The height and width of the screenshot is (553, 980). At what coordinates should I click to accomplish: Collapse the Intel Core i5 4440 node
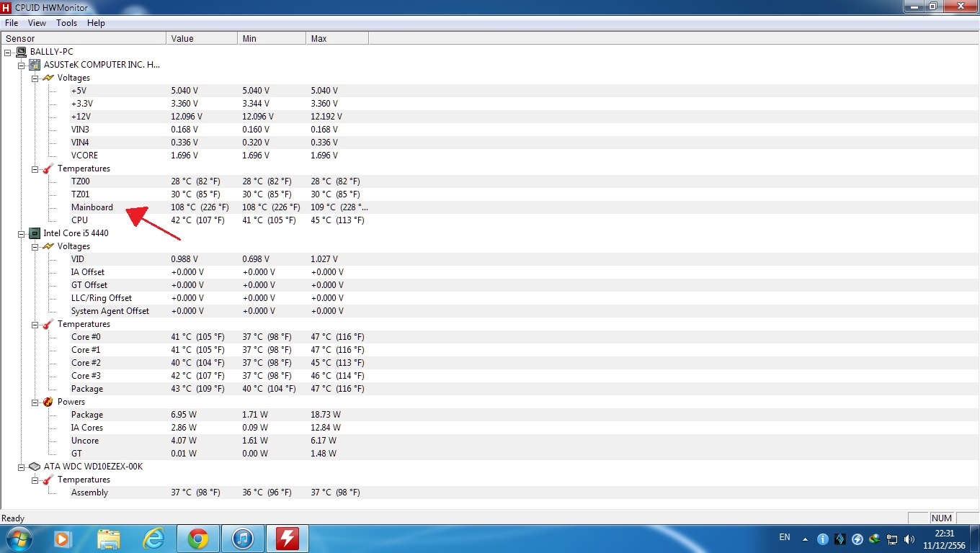point(22,233)
